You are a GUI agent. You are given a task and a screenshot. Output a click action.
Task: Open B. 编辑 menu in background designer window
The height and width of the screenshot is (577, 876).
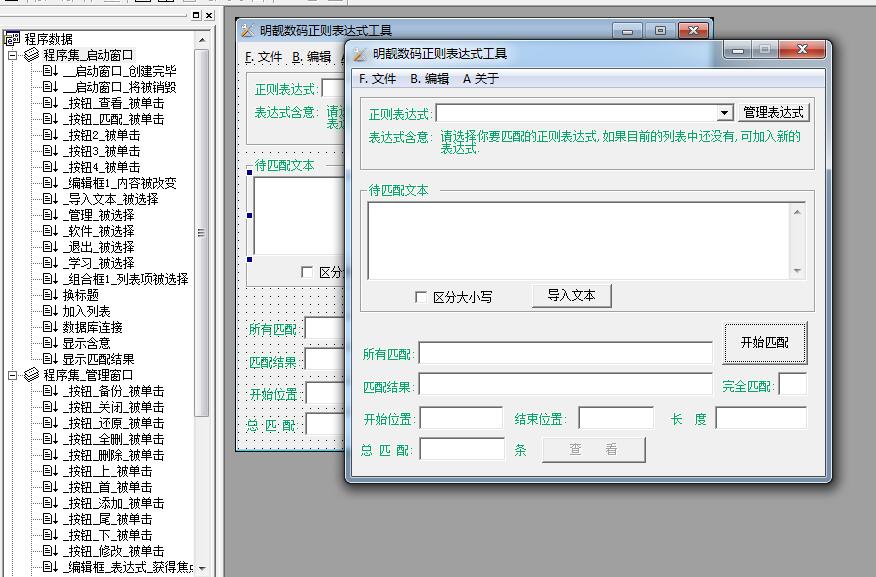click(x=312, y=57)
